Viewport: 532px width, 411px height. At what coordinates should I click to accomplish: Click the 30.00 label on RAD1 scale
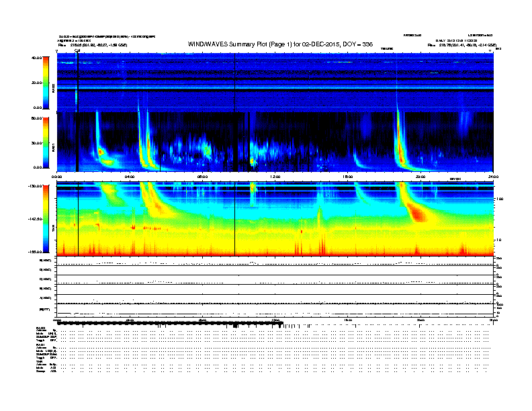[x=37, y=143]
